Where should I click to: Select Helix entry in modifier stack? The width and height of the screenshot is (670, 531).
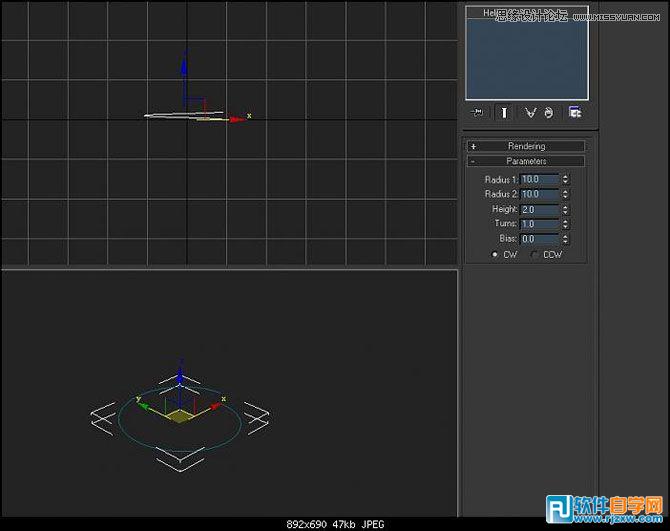(x=527, y=13)
